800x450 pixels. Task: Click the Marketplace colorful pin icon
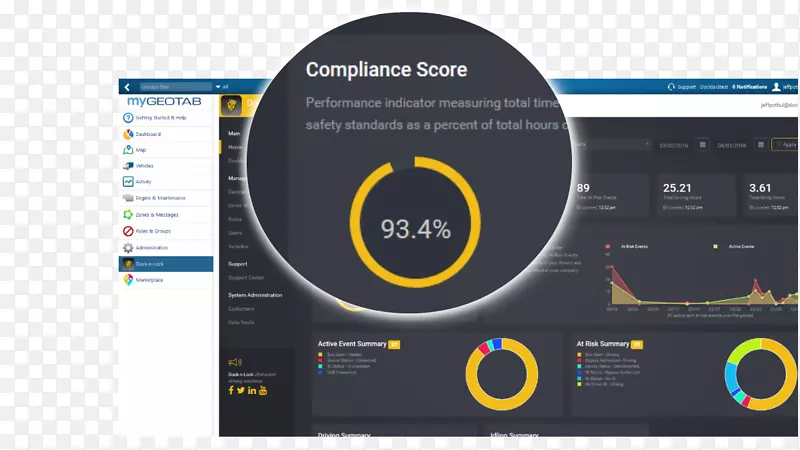point(128,280)
